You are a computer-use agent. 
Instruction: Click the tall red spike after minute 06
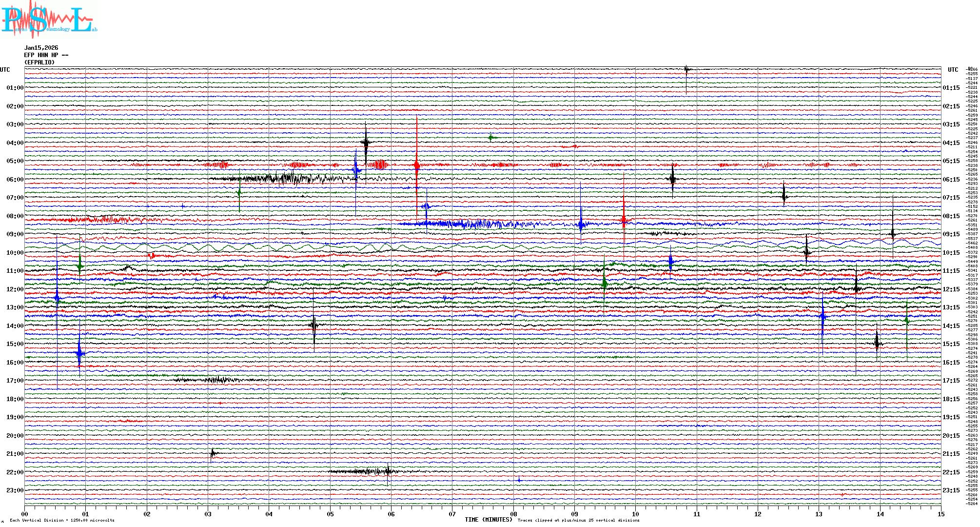click(417, 165)
